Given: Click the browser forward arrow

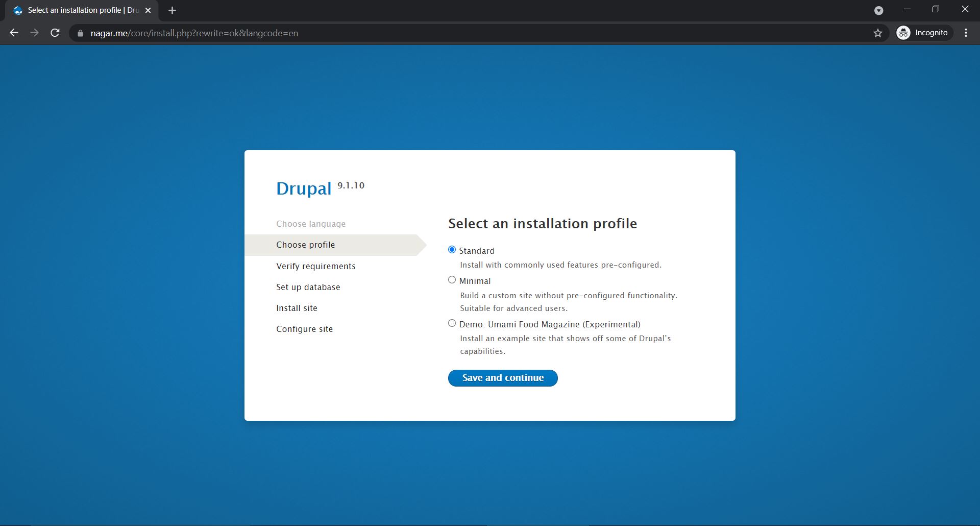Looking at the screenshot, I should (x=34, y=33).
